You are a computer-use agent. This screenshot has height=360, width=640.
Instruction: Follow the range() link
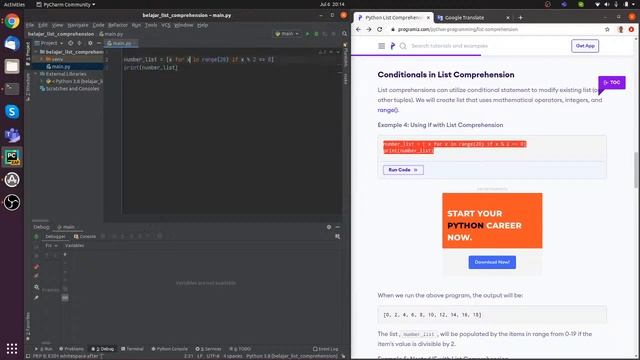point(388,110)
